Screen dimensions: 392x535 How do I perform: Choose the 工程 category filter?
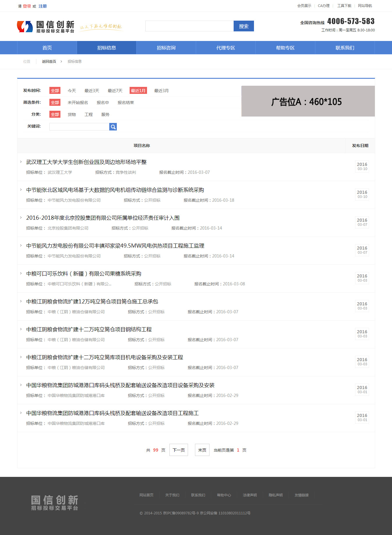pyautogui.click(x=88, y=114)
